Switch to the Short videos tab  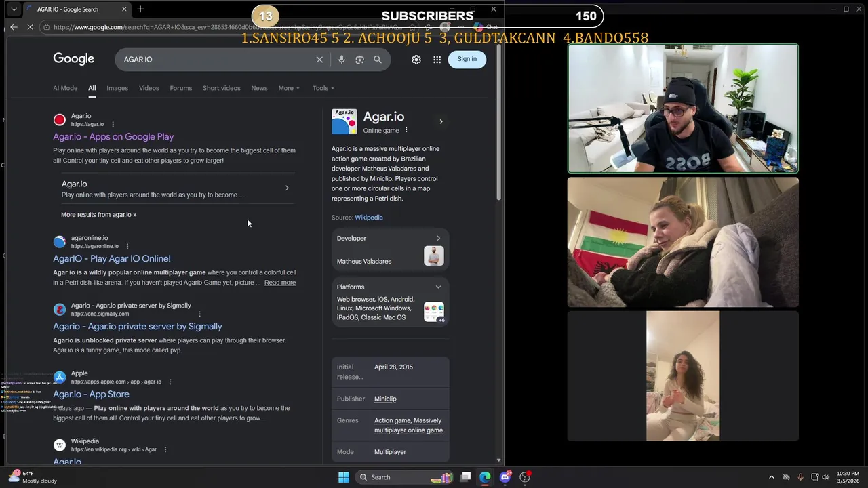(222, 88)
